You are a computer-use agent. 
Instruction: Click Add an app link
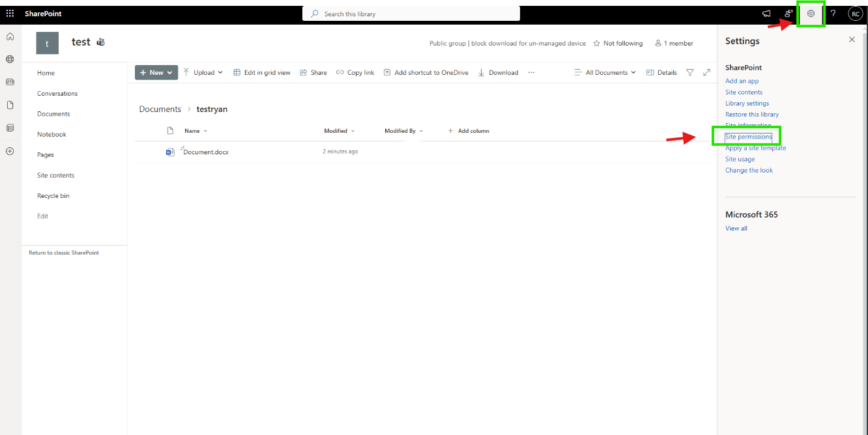742,81
